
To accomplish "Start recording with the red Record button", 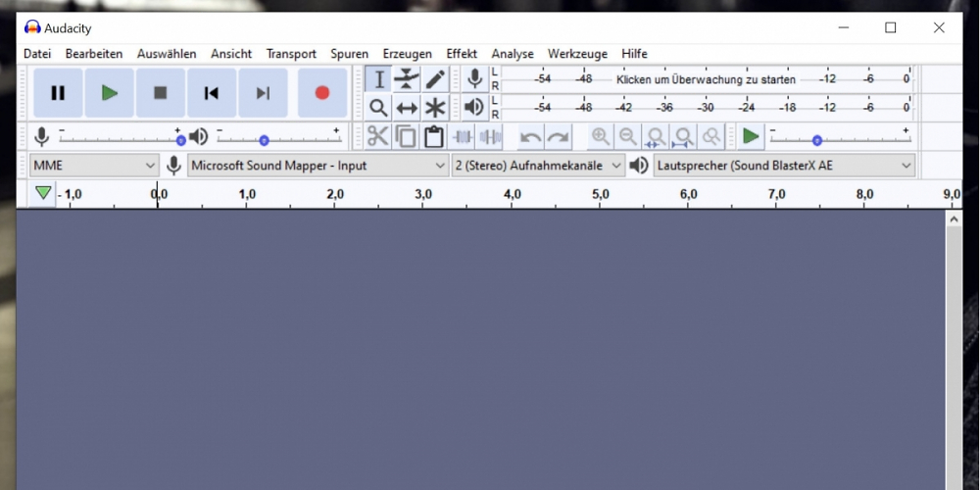I will 322,93.
